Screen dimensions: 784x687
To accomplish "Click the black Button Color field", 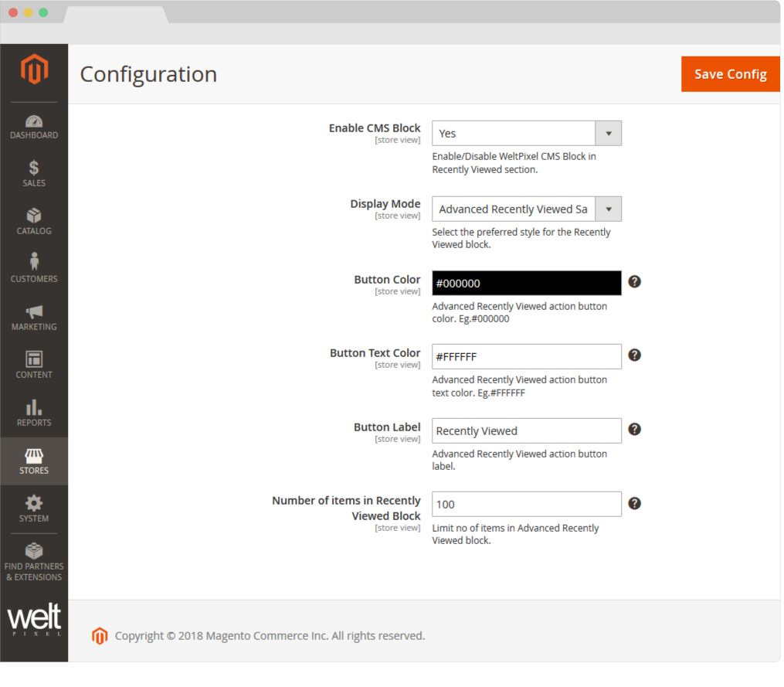I will tap(526, 284).
